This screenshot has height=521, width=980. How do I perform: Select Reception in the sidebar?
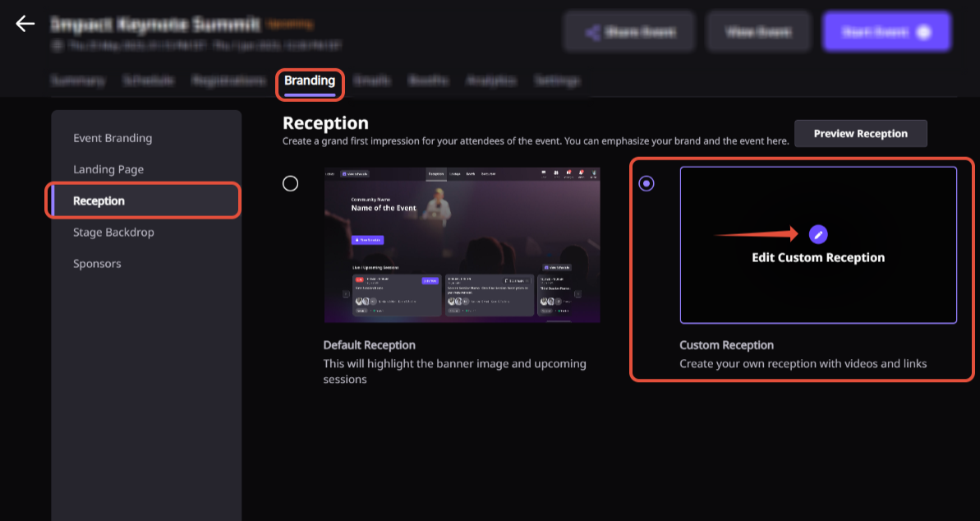pyautogui.click(x=145, y=201)
